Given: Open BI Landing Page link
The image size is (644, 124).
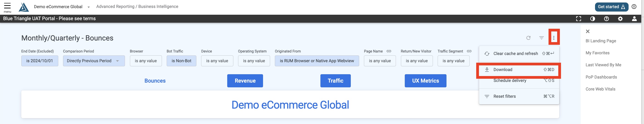Looking at the screenshot, I should [x=600, y=41].
